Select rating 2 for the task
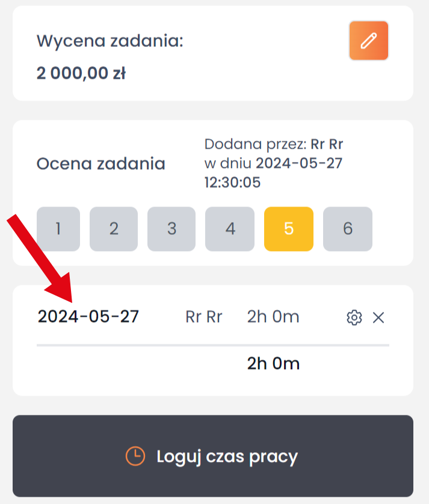Viewport: 429px width, 504px height. tap(114, 229)
